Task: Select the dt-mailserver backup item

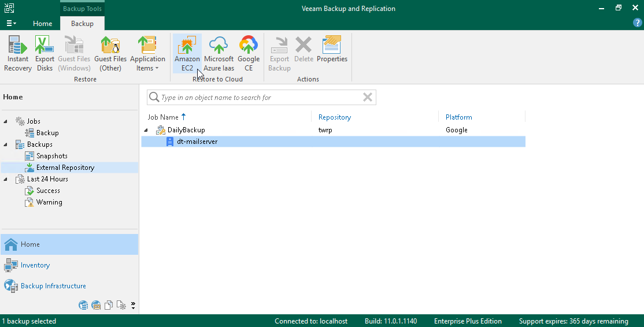Action: pyautogui.click(x=333, y=142)
